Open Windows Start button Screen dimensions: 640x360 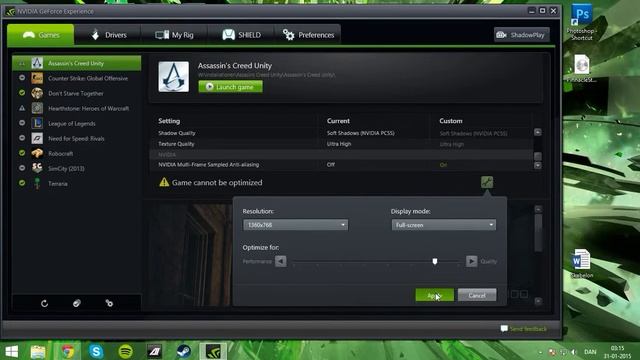coord(12,351)
